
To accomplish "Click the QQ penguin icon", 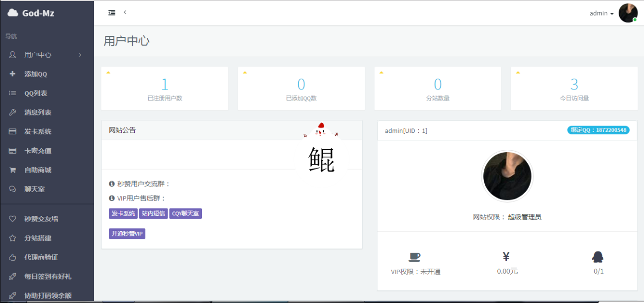I will click(x=598, y=257).
